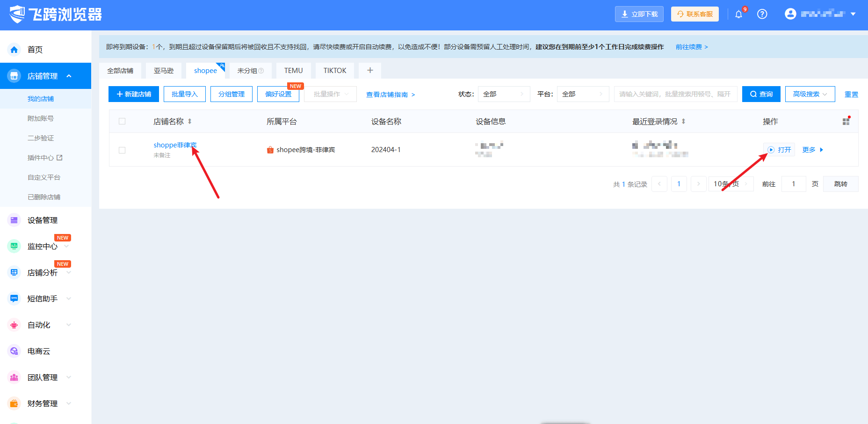868x424 pixels.
Task: Click 打开 to open the store
Action: pyautogui.click(x=780, y=150)
